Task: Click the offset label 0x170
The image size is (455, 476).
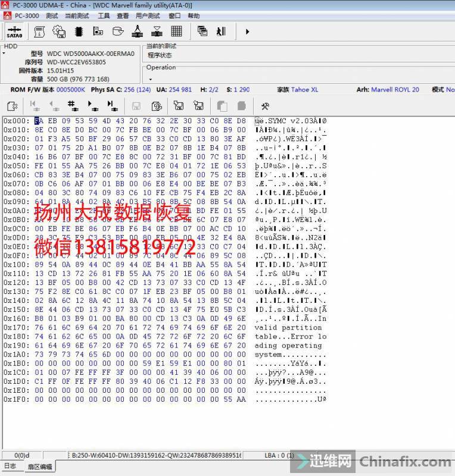Action: pos(17,328)
